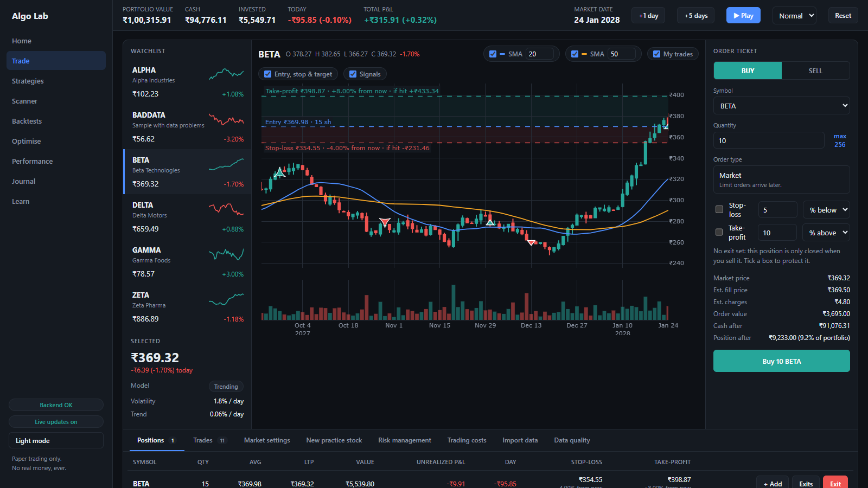Switch to the Trades tab
The width and height of the screenshot is (868, 488).
tap(209, 440)
